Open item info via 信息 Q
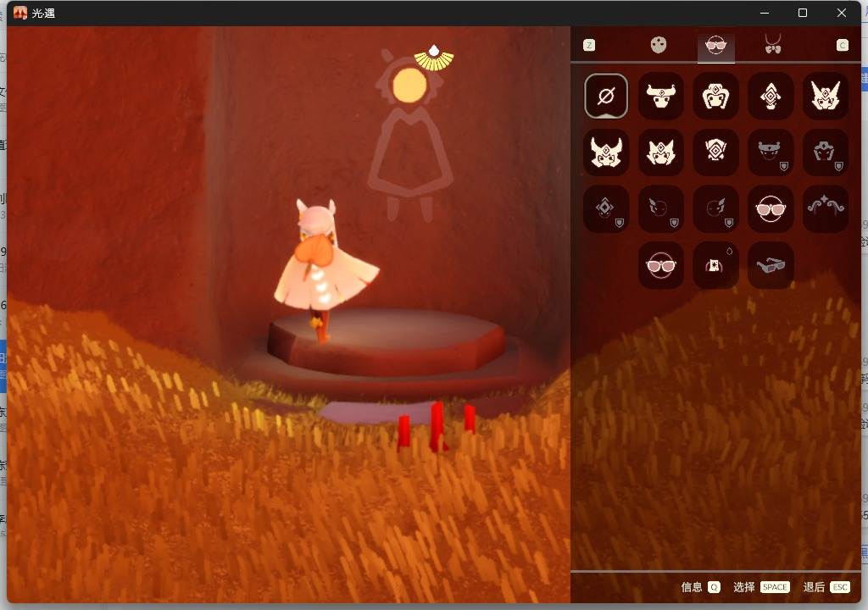Image resolution: width=868 pixels, height=610 pixels. click(x=700, y=587)
